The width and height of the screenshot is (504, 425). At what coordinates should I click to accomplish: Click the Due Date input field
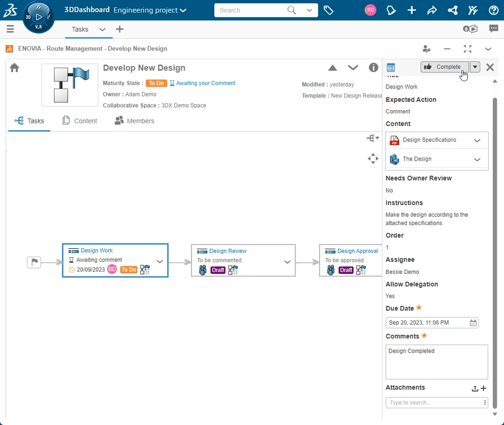(x=432, y=323)
